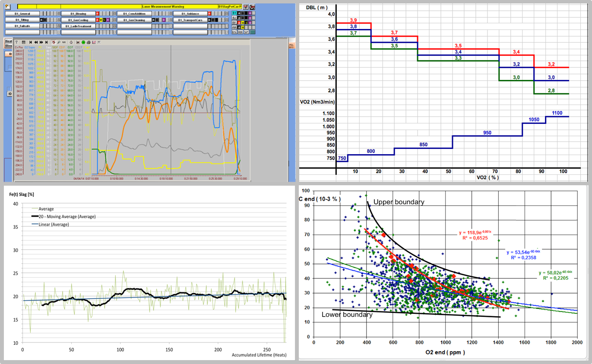This screenshot has width=592, height=364.
Task: Select the B2 area selector button
Action: pyautogui.click(x=234, y=18)
